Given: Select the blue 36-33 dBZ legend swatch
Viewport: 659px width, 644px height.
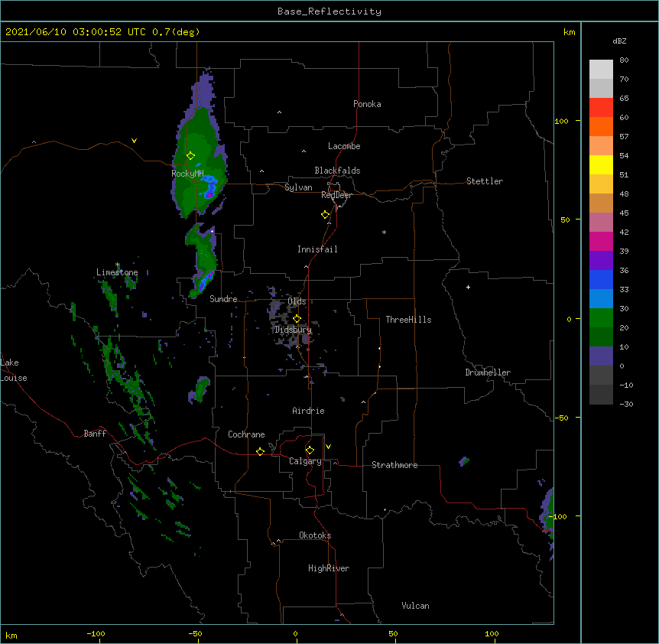Looking at the screenshot, I should click(601, 279).
